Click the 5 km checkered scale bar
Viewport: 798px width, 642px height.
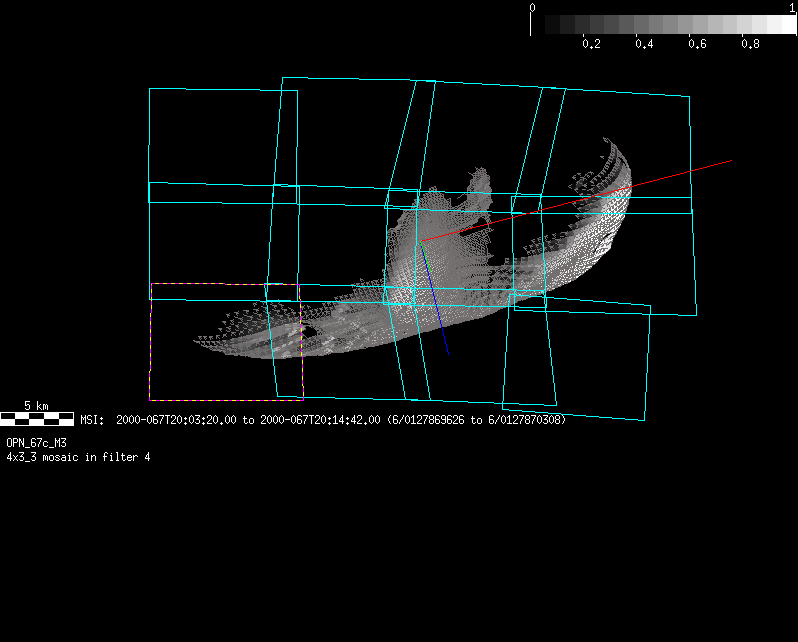pos(37,419)
